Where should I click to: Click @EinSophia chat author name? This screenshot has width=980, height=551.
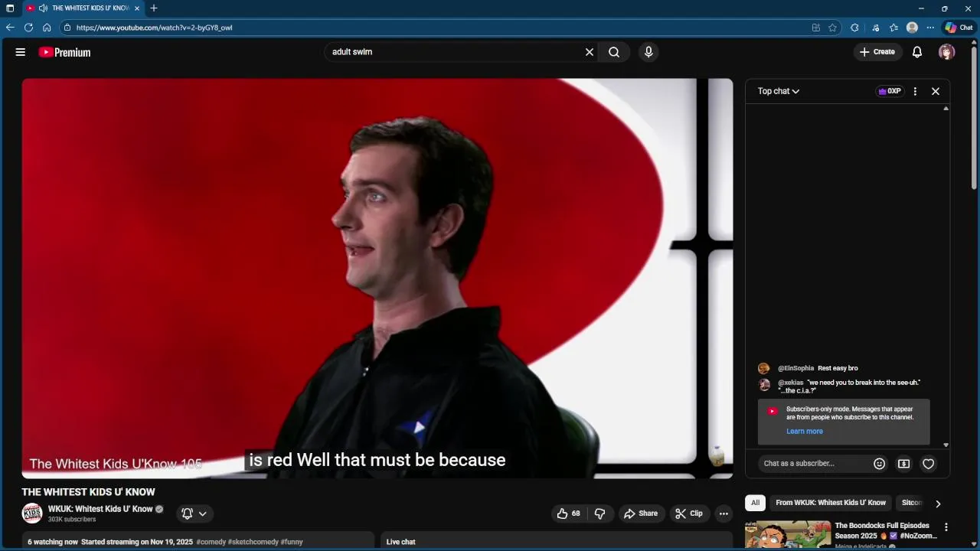tap(796, 368)
